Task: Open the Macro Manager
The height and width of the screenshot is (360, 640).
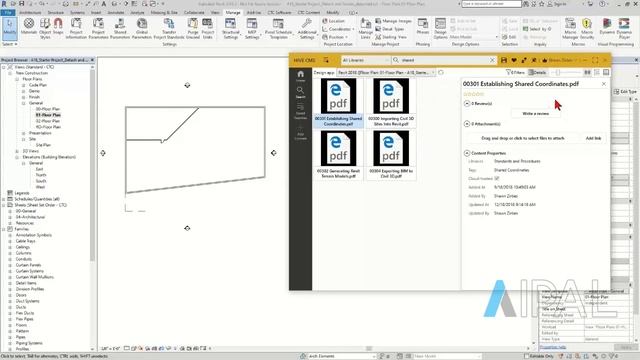Action: point(570,29)
